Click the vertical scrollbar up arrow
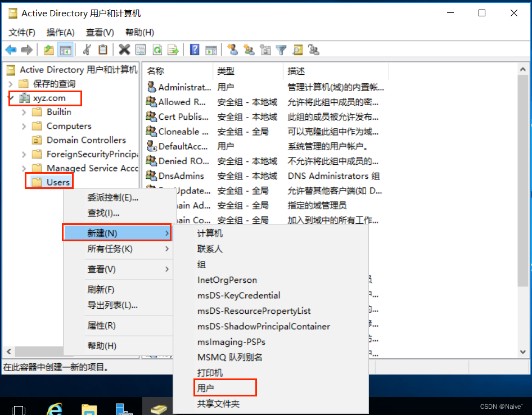The width and height of the screenshot is (532, 415). pos(523,69)
